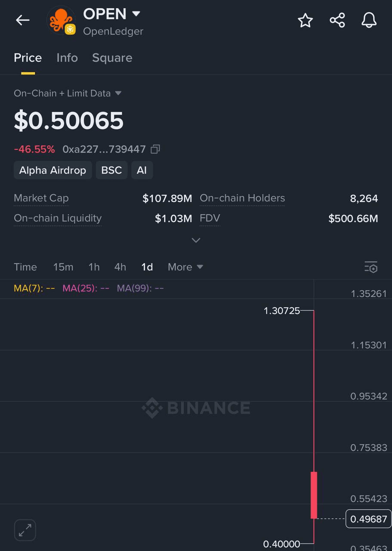Switch to the Square tab
The height and width of the screenshot is (551, 392).
(x=112, y=58)
